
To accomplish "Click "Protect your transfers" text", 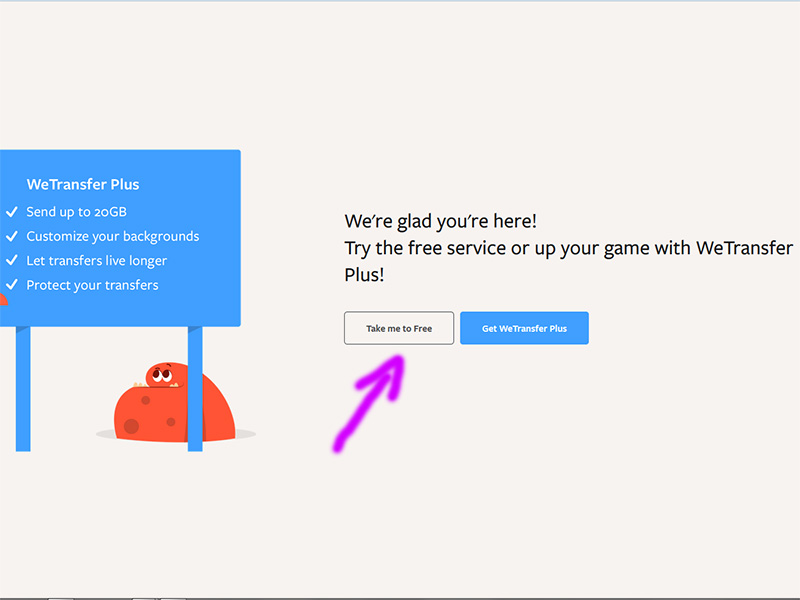I will pos(92,285).
